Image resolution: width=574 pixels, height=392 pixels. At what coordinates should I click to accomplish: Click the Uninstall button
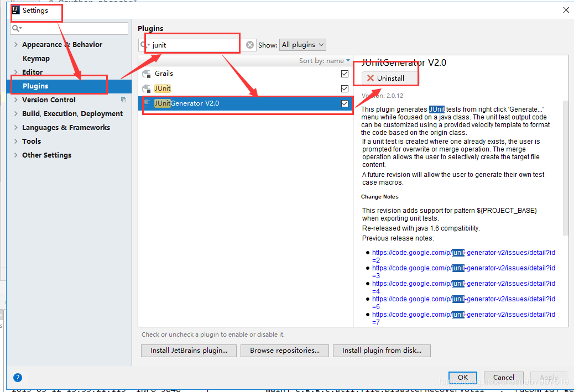point(389,78)
